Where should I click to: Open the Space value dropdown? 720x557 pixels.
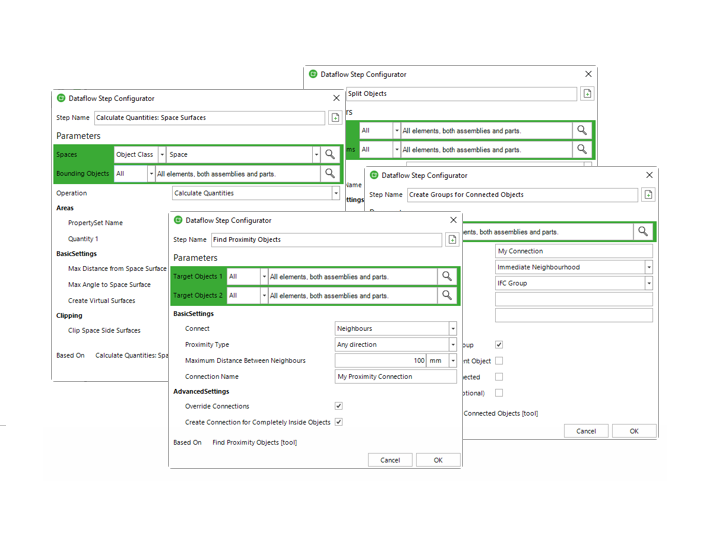click(x=316, y=154)
